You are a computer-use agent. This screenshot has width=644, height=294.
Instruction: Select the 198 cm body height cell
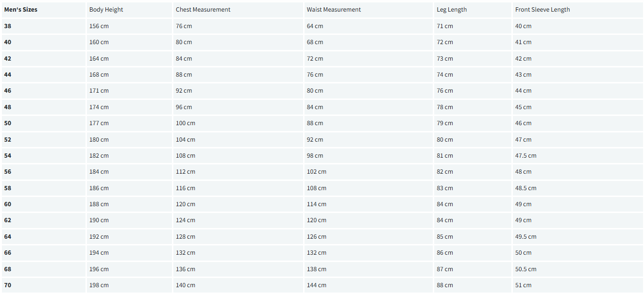click(99, 285)
